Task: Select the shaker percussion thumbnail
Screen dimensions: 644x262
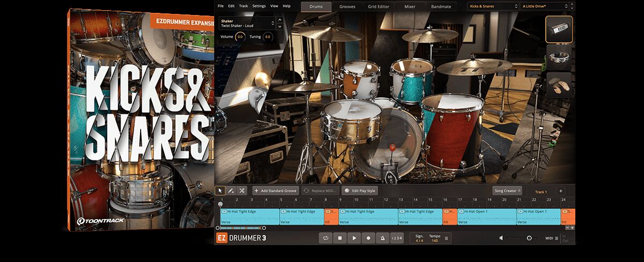Action: click(559, 28)
